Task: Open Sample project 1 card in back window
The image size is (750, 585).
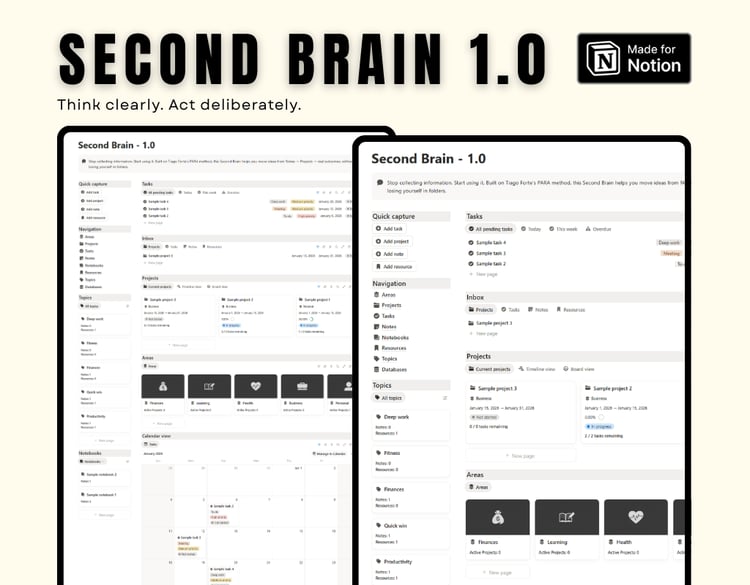Action: pyautogui.click(x=324, y=315)
